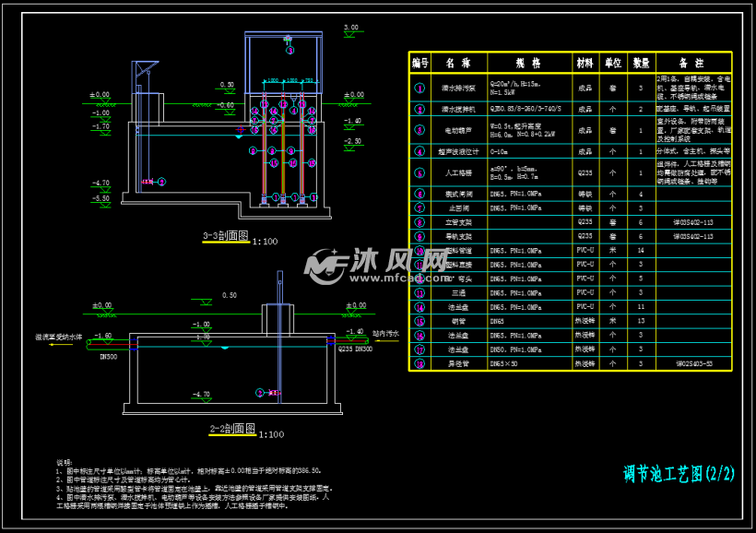Click the drawing title '调节池工艺图(2/2)'

(x=679, y=474)
